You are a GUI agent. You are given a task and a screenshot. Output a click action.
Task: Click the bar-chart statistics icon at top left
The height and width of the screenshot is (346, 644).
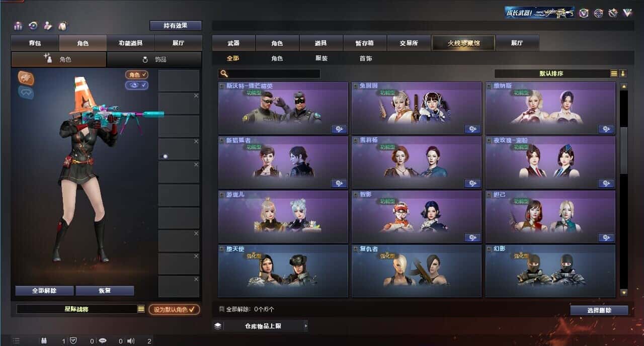(x=18, y=26)
